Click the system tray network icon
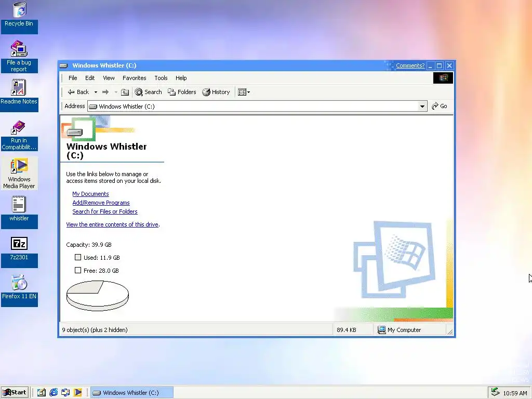Viewport: 532px width, 399px height. [495, 392]
